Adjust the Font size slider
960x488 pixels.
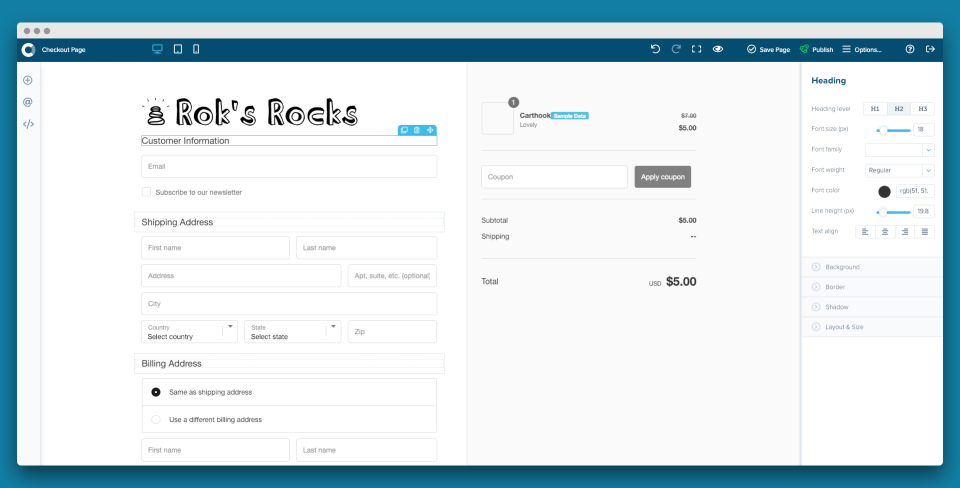[x=893, y=130]
